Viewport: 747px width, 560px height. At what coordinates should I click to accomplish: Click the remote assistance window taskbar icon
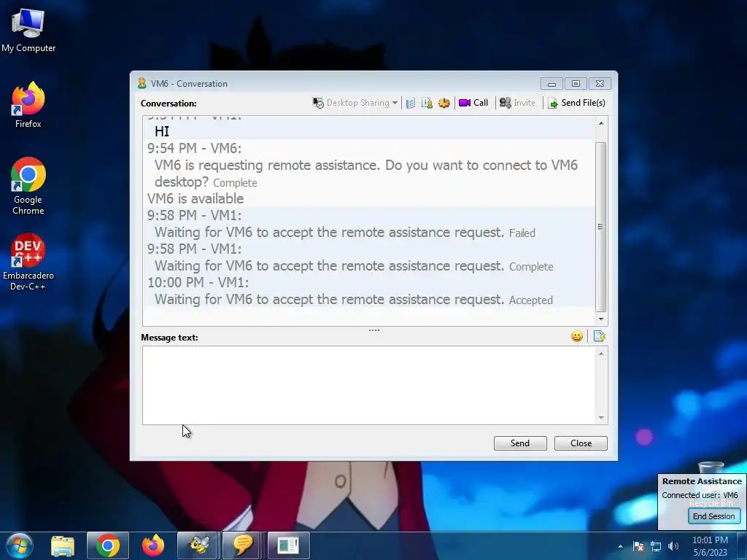point(288,545)
